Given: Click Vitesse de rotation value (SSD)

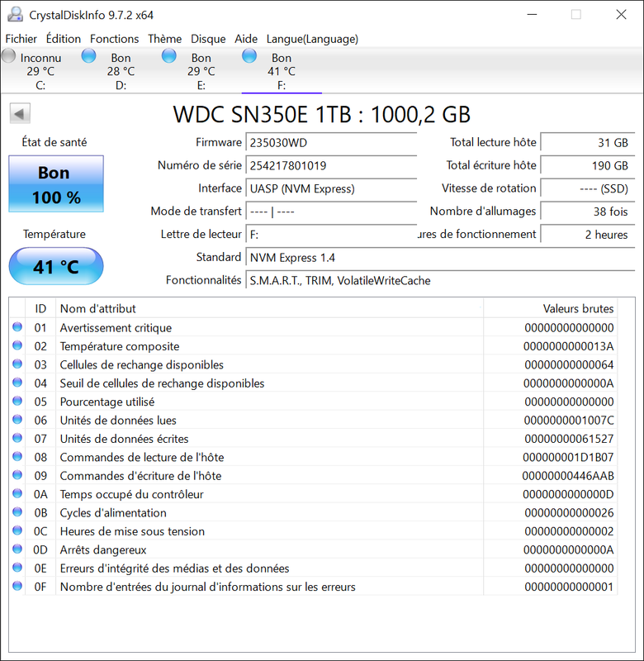Looking at the screenshot, I should (x=588, y=188).
